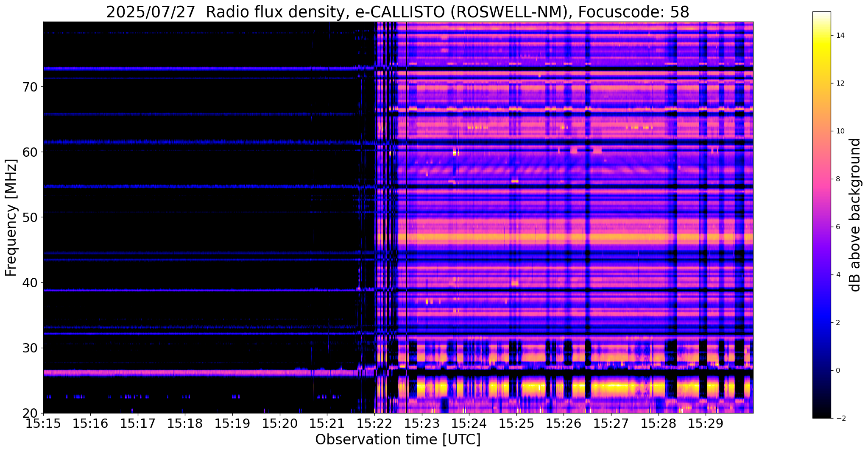
Task: Click the 15:16 time tick label
Action: 90,423
